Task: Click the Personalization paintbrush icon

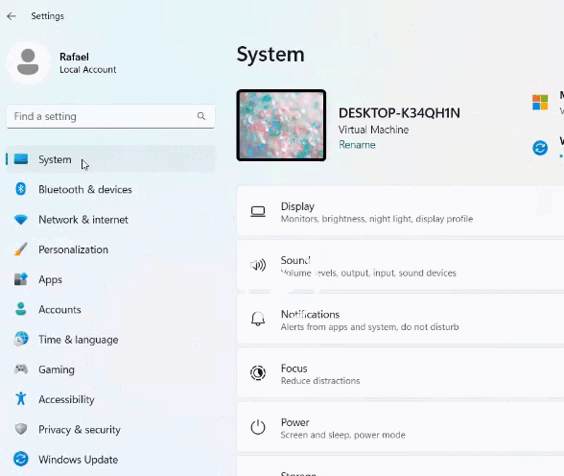Action: pyautogui.click(x=21, y=249)
